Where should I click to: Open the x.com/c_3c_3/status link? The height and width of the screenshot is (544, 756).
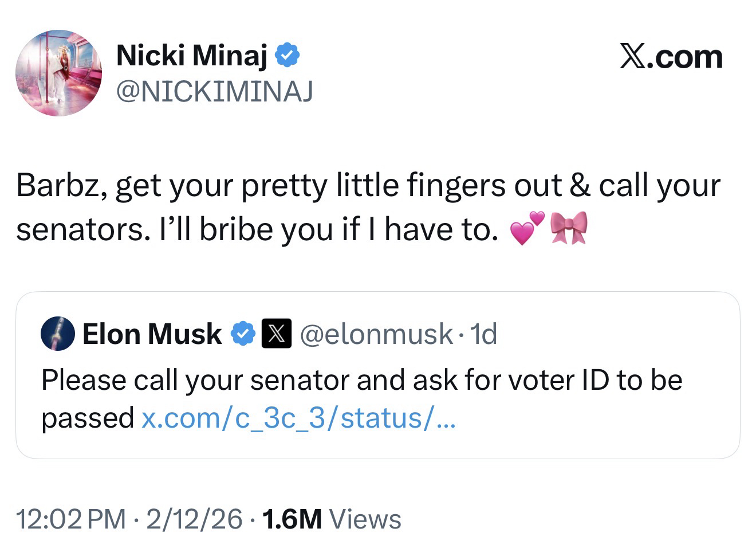point(298,418)
